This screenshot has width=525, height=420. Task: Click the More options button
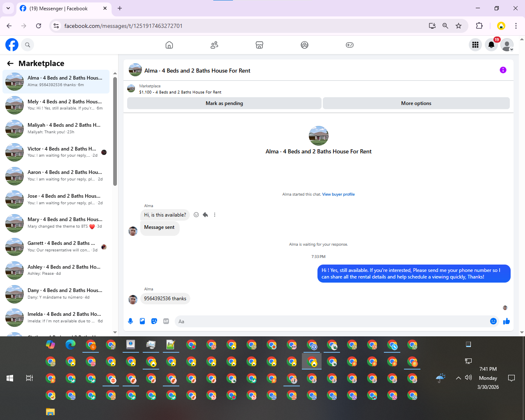416,103
